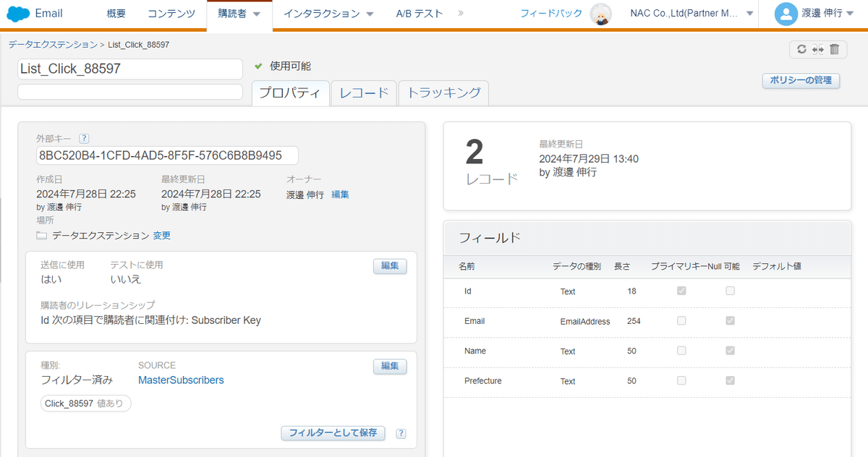Click the デフォルト値 column header

pyautogui.click(x=777, y=267)
